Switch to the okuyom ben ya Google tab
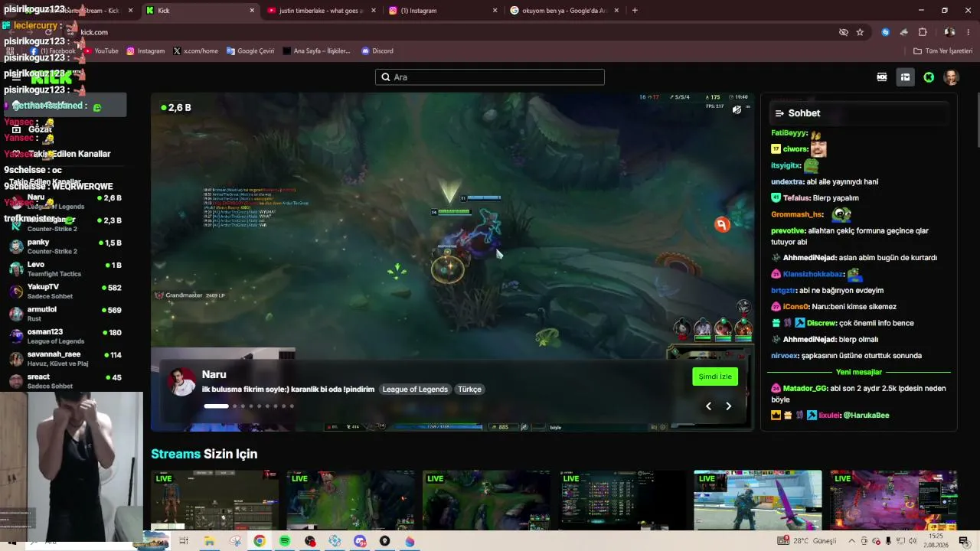The width and height of the screenshot is (980, 551). coord(564,11)
